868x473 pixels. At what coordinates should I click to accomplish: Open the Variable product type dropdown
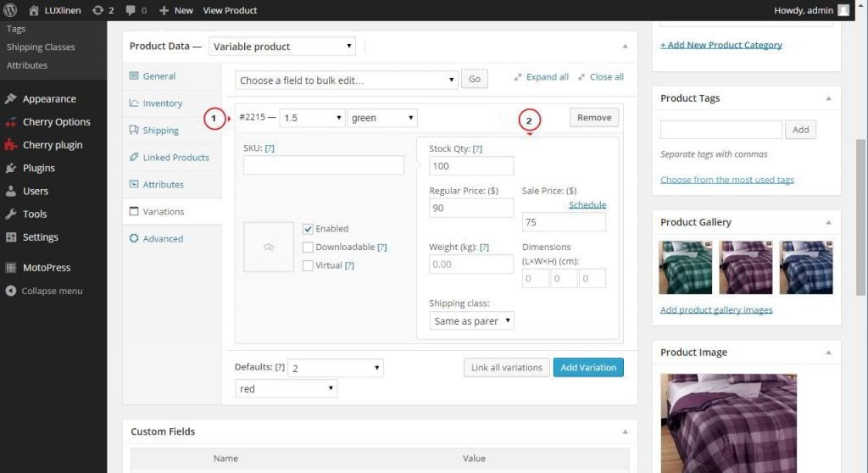point(282,47)
